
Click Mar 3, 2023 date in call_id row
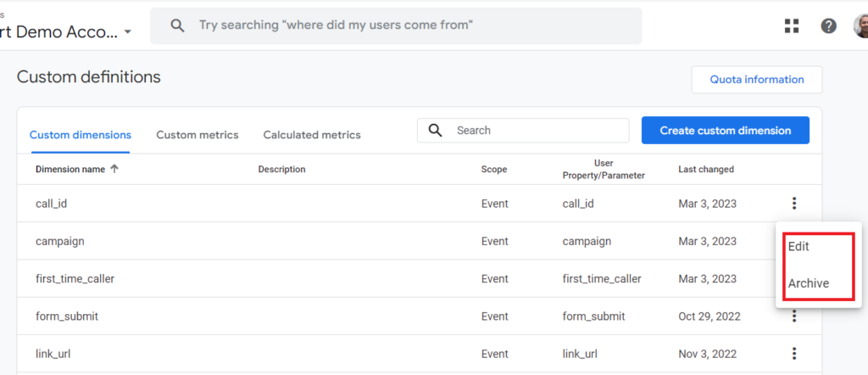pos(708,204)
